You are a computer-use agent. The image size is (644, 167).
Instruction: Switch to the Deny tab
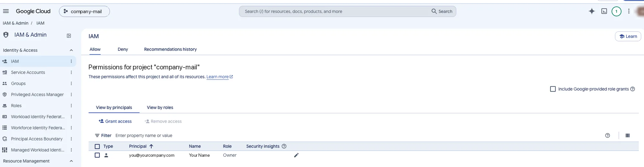(x=123, y=49)
